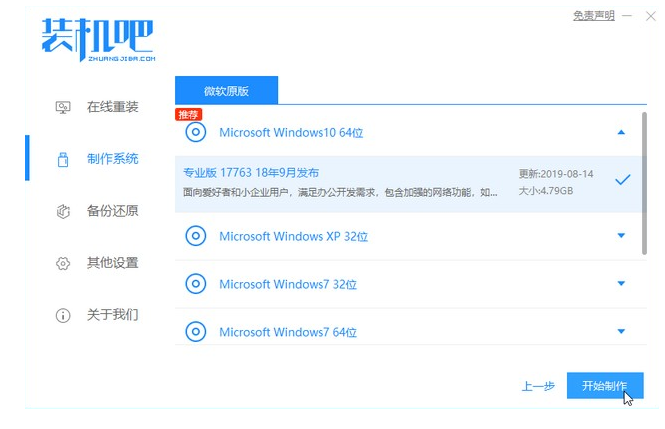This screenshot has height=429, width=665.
Task: Expand the Microsoft Windows7 64位 arrow
Action: click(621, 332)
